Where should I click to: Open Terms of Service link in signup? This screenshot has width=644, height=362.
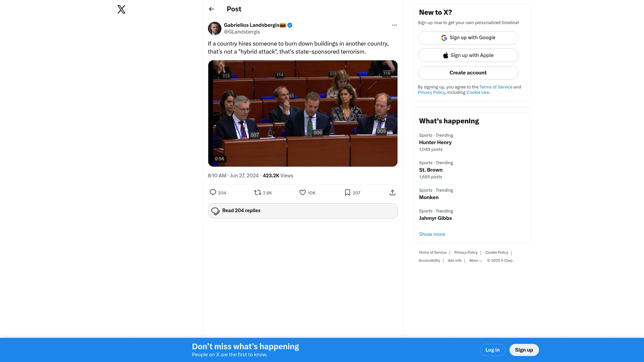496,87
